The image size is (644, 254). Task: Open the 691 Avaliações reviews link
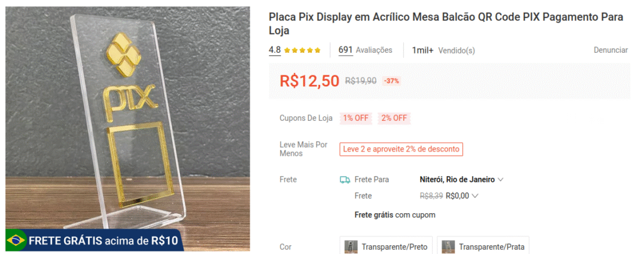365,50
